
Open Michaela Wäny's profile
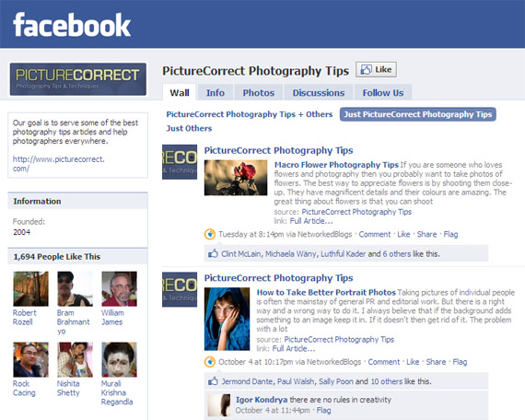291,254
